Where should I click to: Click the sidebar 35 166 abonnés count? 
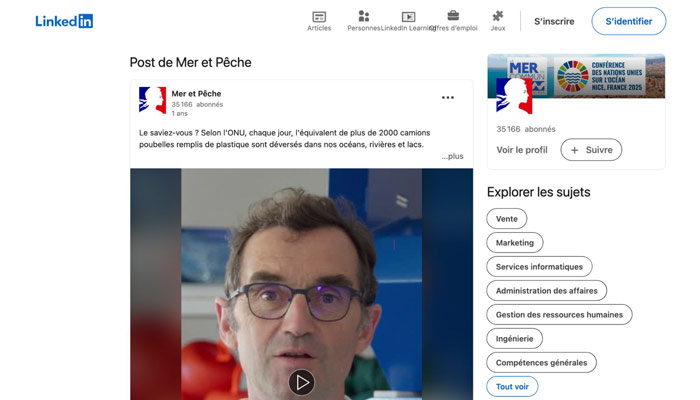tap(526, 129)
